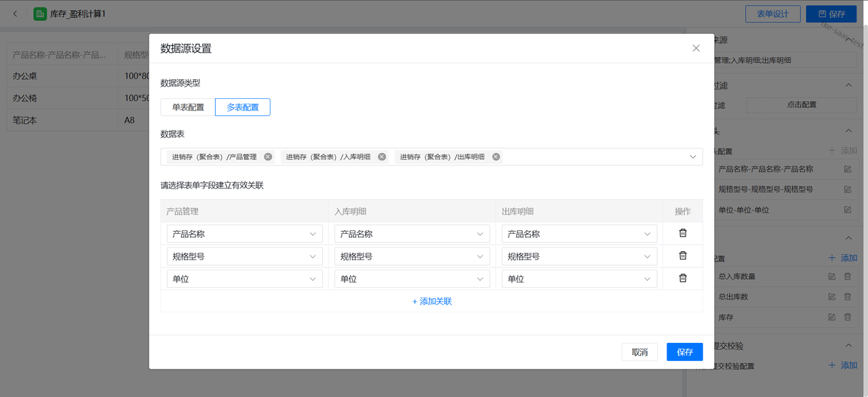Viewport: 868px width, 397px height.
Task: Delete the 单位 association row
Action: pos(683,278)
